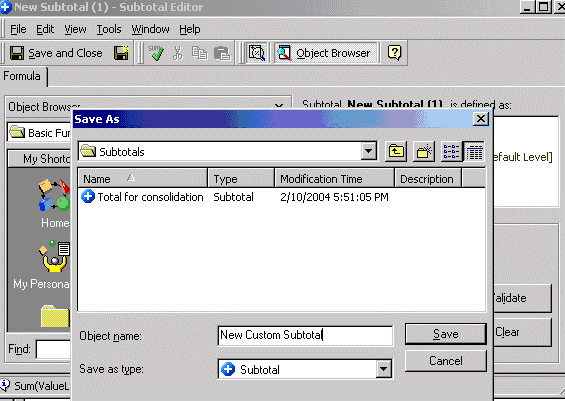Click the Copy icon in toolbar
This screenshot has width=565, height=401.
click(x=199, y=53)
